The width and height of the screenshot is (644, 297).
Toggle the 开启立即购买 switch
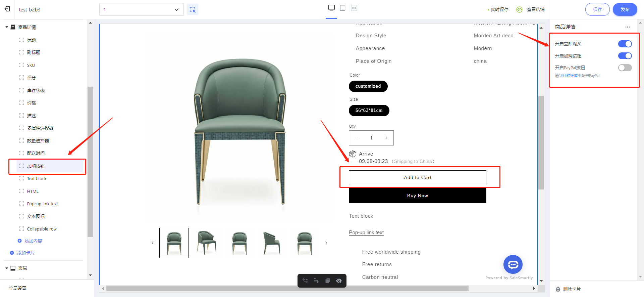pyautogui.click(x=625, y=44)
